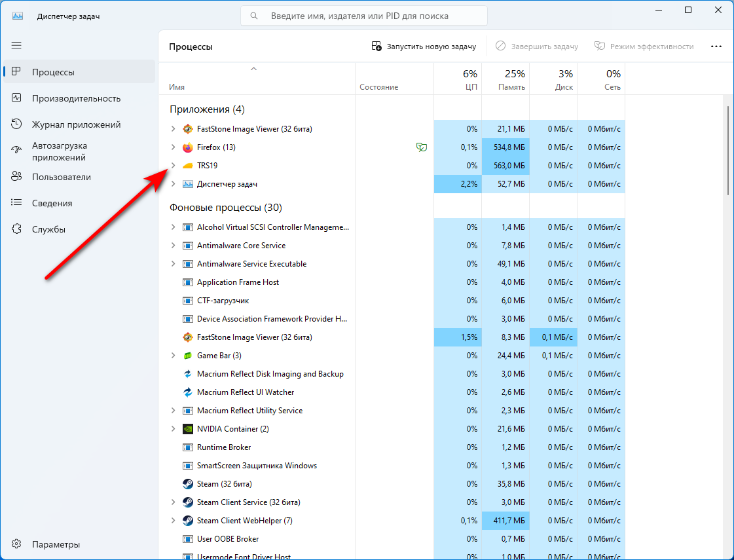Expand the NVIDIA Container (2) group
The height and width of the screenshot is (560, 734).
pos(174,429)
